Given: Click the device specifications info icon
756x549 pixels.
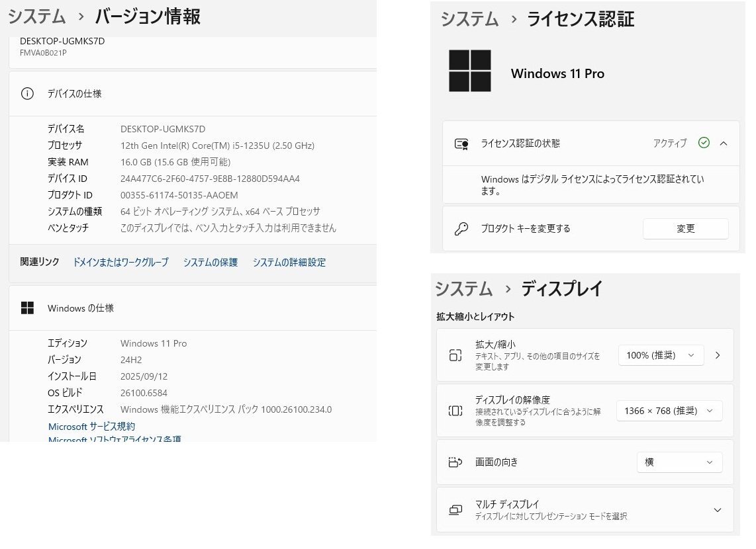Looking at the screenshot, I should point(28,93).
